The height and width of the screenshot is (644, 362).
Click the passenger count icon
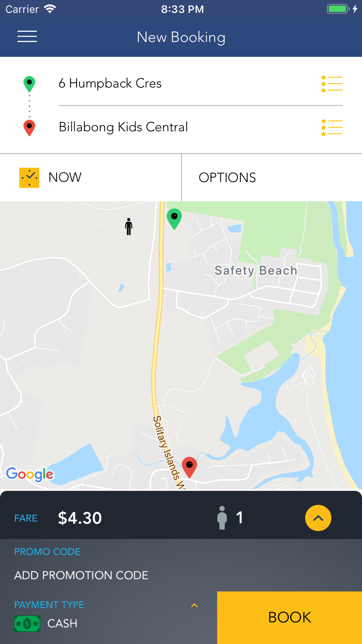[x=222, y=518]
